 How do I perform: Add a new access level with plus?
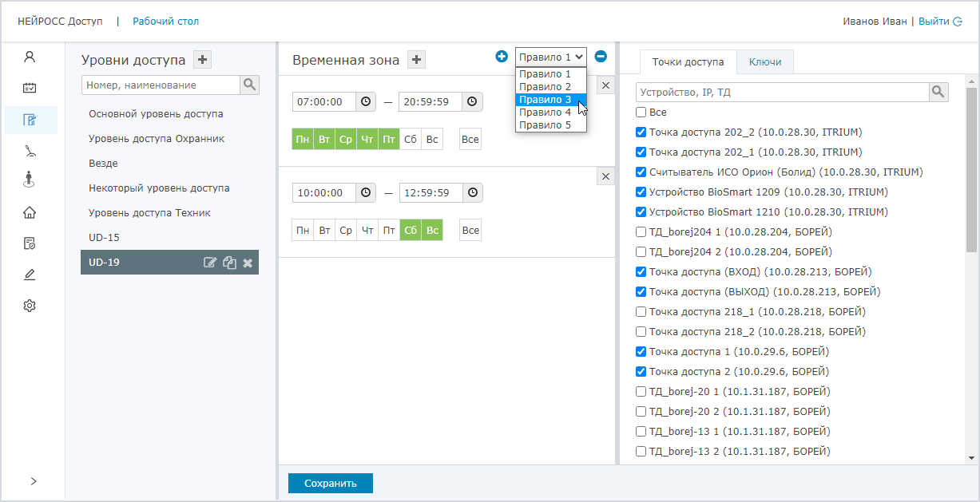[x=203, y=60]
